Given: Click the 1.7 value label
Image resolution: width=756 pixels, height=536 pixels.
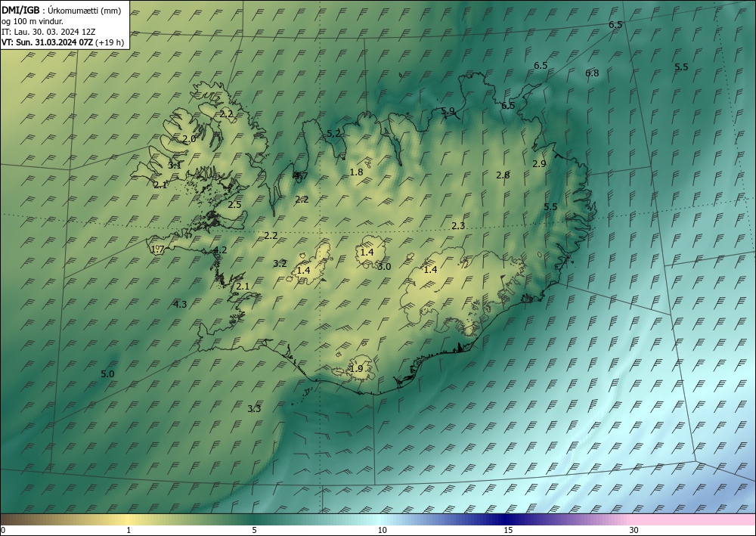Looking at the screenshot, I should click(158, 249).
